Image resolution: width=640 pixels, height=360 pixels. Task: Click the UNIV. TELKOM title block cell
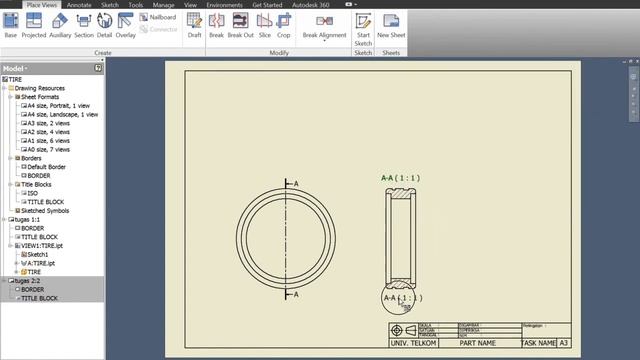coord(413,343)
